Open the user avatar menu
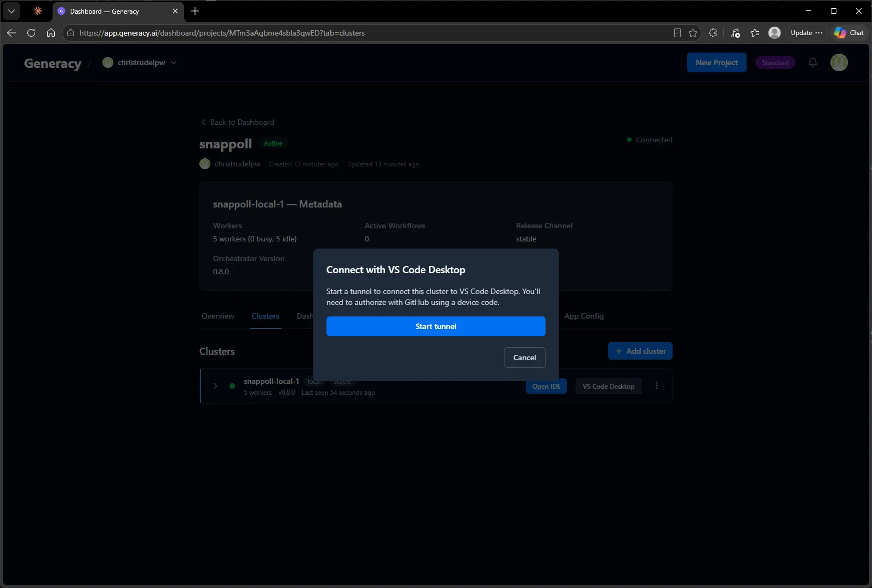 click(x=839, y=62)
